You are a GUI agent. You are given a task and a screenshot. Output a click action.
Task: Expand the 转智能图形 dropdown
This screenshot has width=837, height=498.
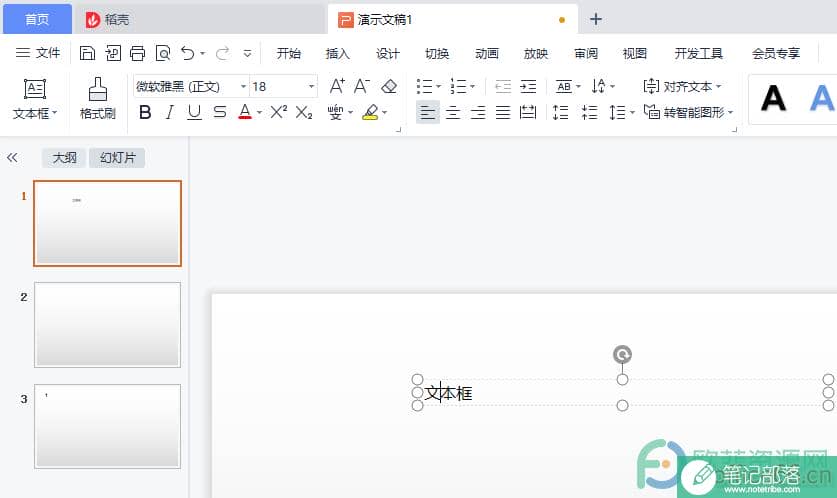pos(731,112)
